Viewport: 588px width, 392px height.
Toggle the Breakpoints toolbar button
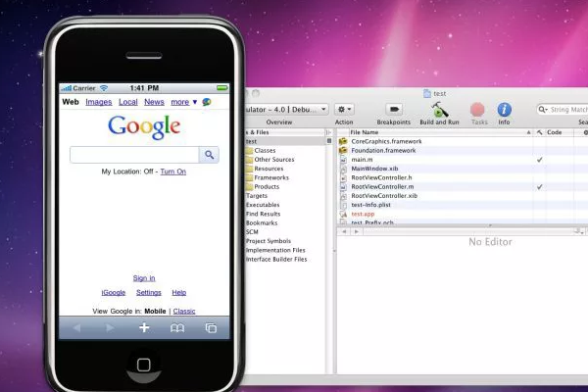coord(394,109)
